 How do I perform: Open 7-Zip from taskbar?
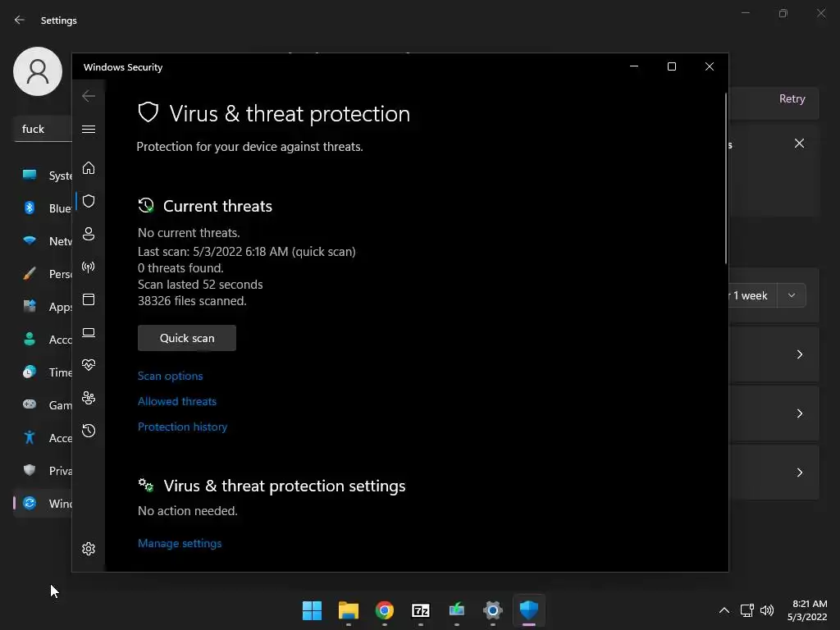pos(421,610)
